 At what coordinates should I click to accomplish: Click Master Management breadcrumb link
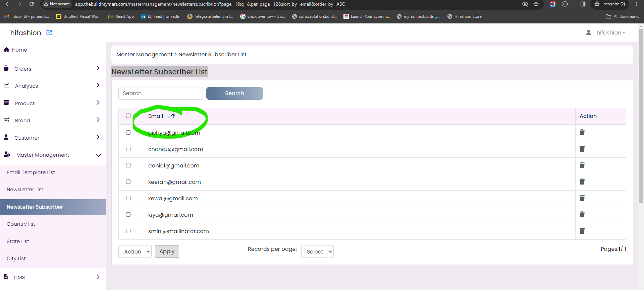pos(144,54)
